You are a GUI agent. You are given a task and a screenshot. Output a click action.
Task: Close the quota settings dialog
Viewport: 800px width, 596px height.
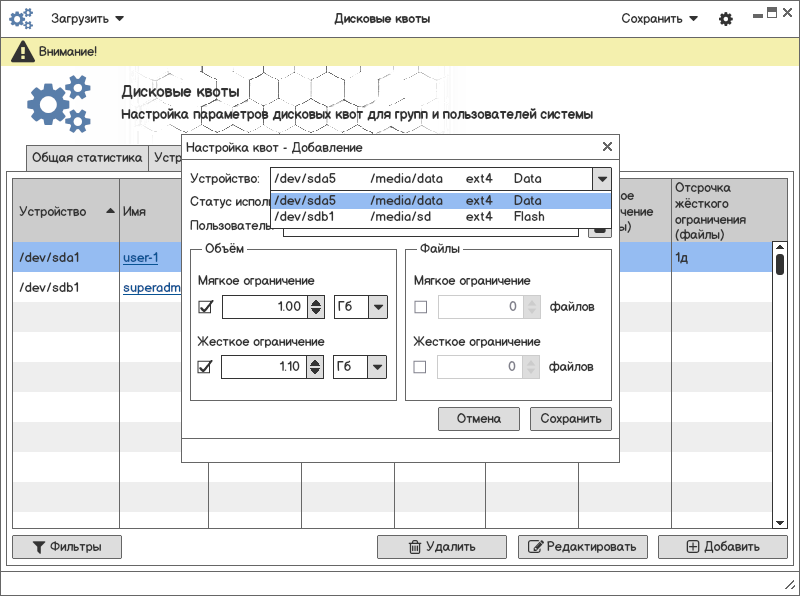(x=606, y=147)
